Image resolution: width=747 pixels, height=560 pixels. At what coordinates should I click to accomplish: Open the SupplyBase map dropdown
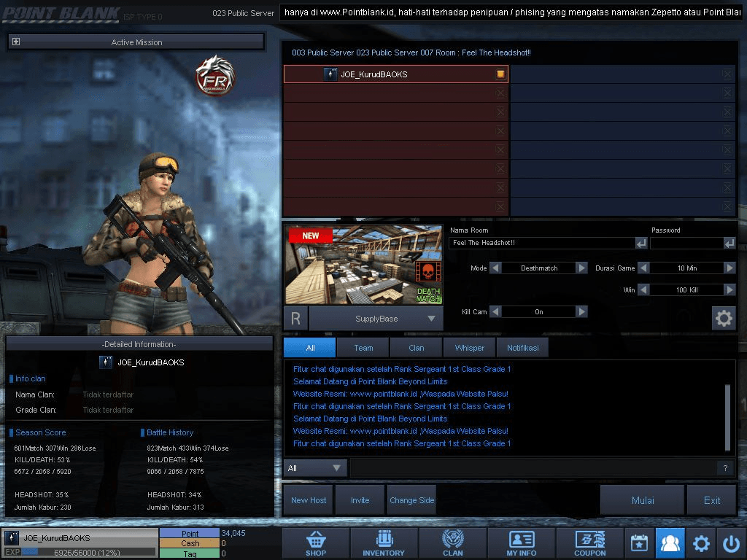click(376, 319)
